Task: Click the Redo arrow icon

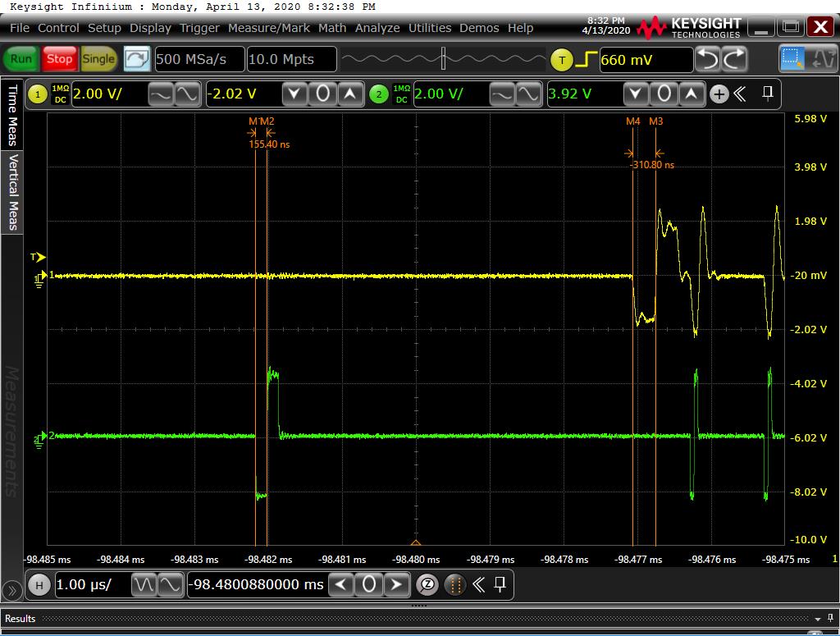Action: coord(734,59)
